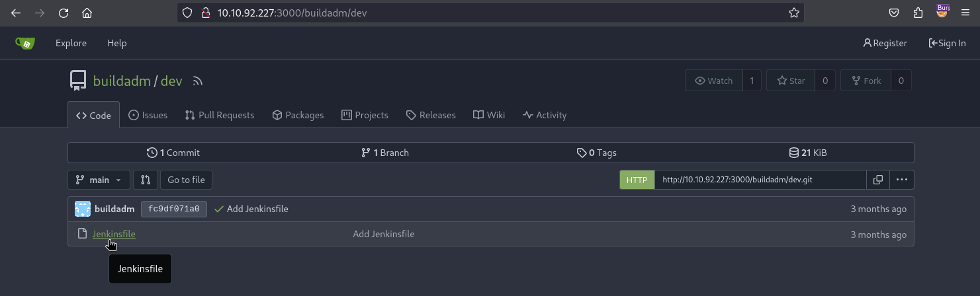Open the Issues tab

[148, 115]
